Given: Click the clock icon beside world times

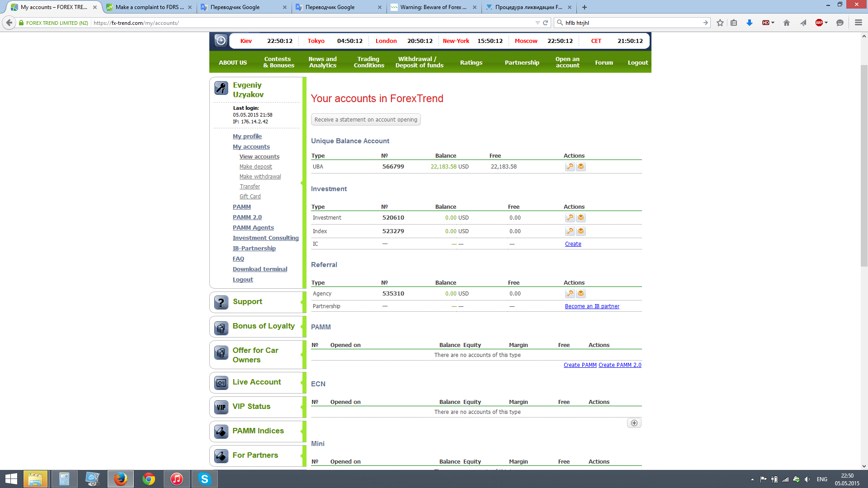Looking at the screenshot, I should pyautogui.click(x=221, y=41).
